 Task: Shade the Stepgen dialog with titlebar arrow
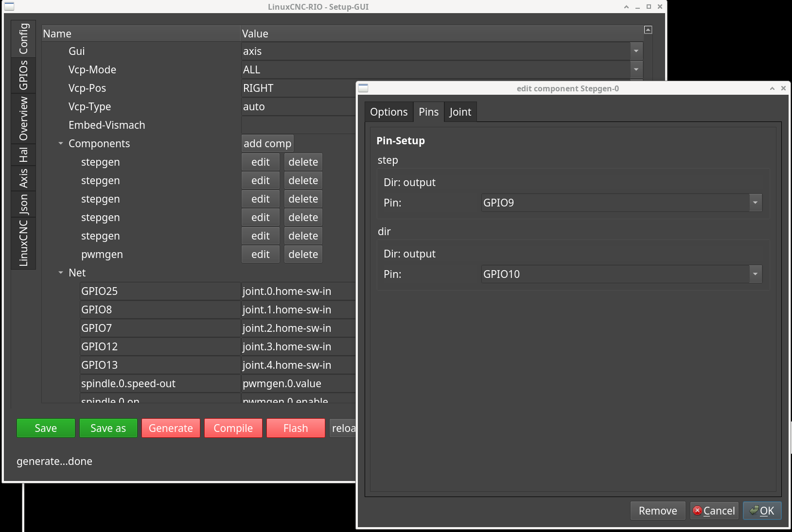point(772,88)
